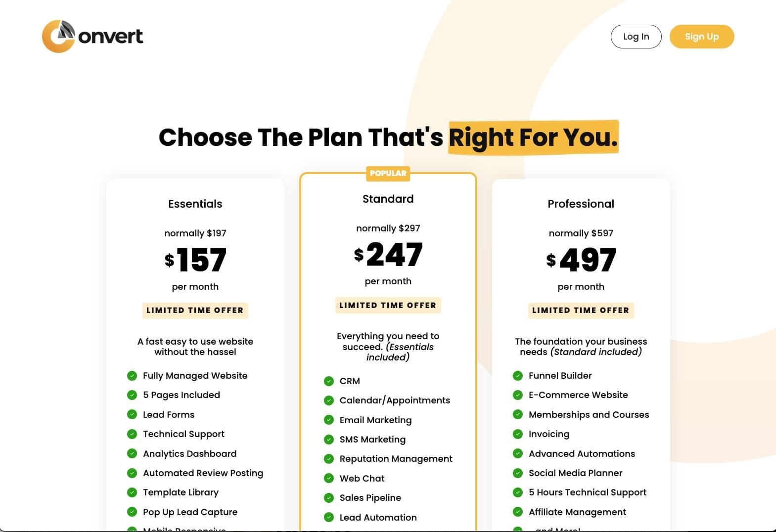776x532 pixels.
Task: Click the Reputation Management feature item
Action: [396, 459]
